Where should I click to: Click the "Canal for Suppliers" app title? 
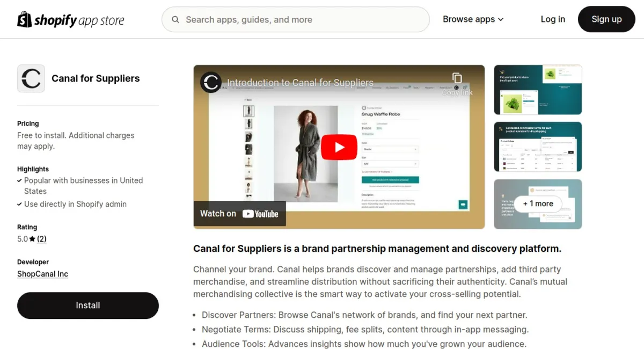(x=96, y=78)
